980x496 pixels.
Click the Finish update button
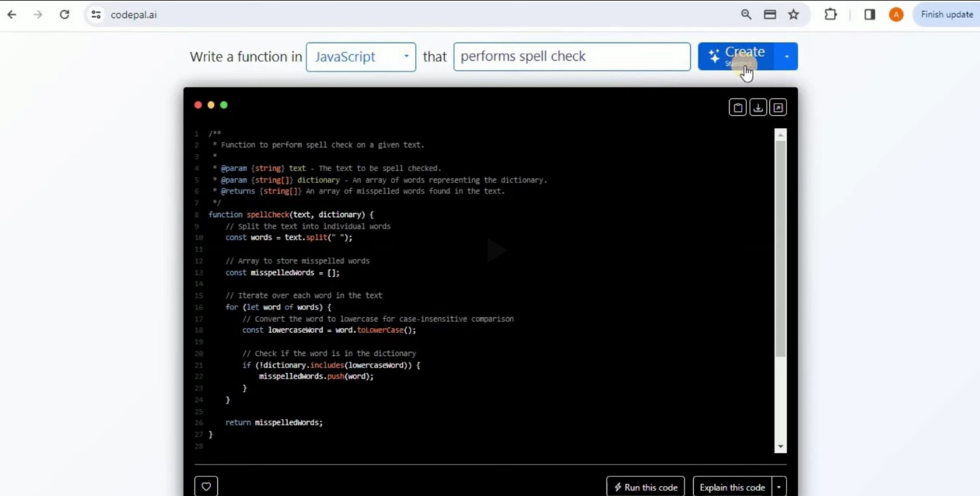pyautogui.click(x=946, y=15)
